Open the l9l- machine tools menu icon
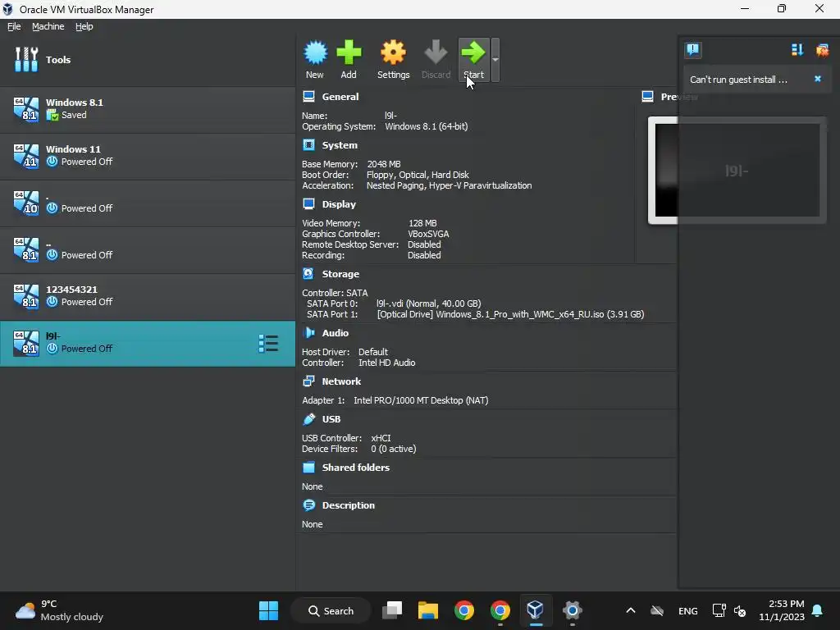This screenshot has height=630, width=840. [x=268, y=344]
